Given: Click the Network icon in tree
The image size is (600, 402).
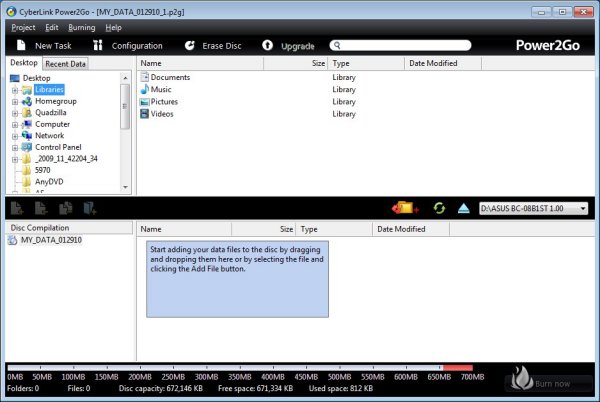Looking at the screenshot, I should (x=27, y=135).
